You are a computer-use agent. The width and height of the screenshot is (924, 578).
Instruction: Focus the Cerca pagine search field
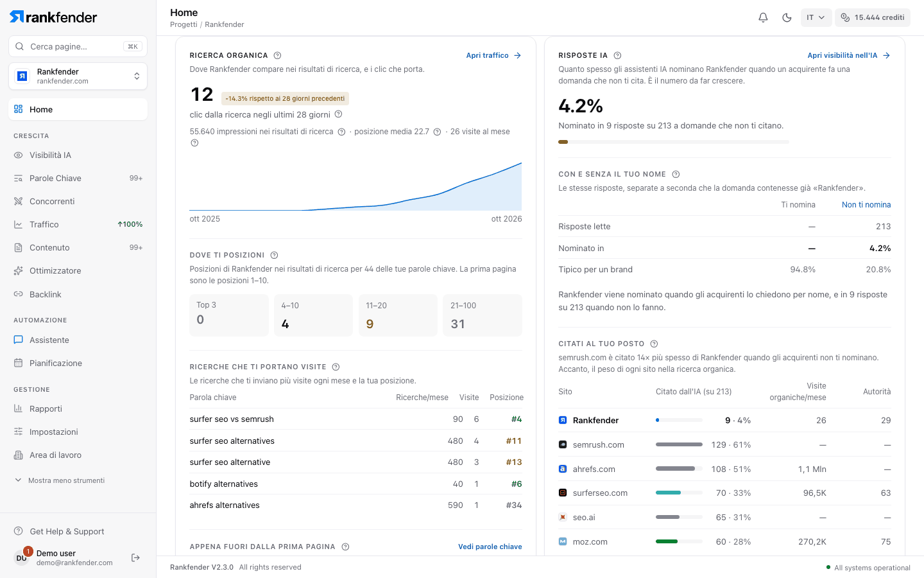78,46
